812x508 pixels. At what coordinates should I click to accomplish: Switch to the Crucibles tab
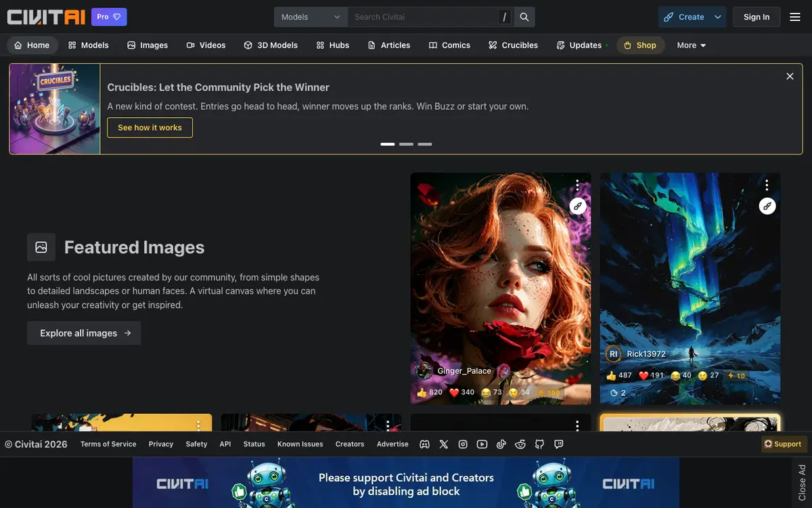click(x=513, y=45)
